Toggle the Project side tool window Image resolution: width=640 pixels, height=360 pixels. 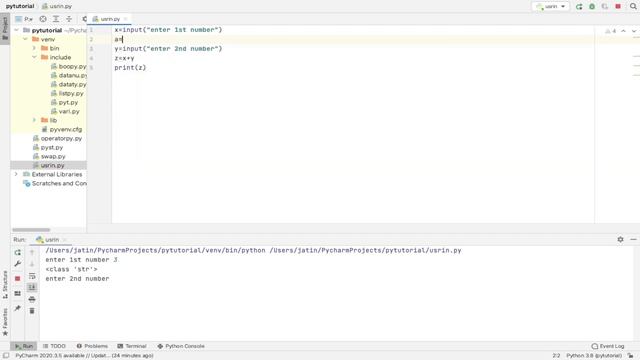(5, 29)
